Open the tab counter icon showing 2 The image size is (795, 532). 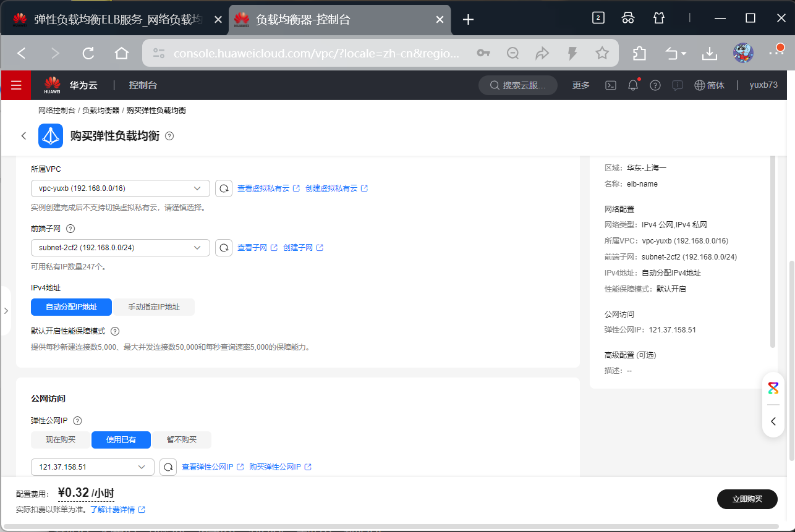coord(598,18)
